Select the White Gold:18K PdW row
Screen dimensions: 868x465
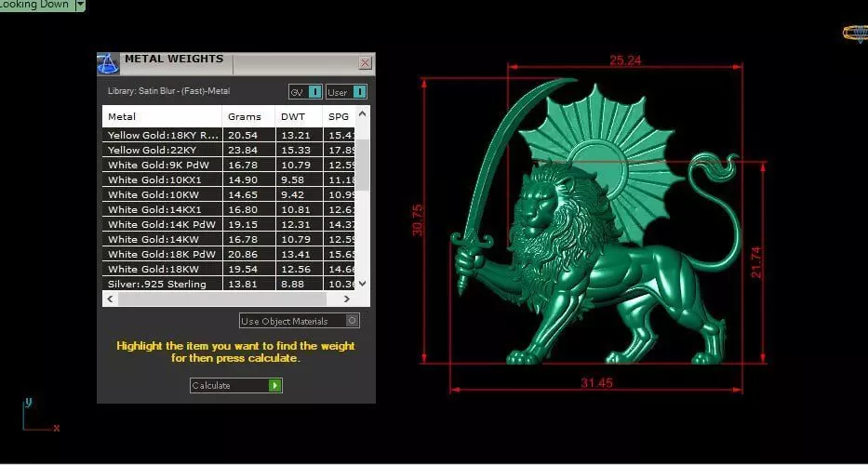(x=229, y=255)
